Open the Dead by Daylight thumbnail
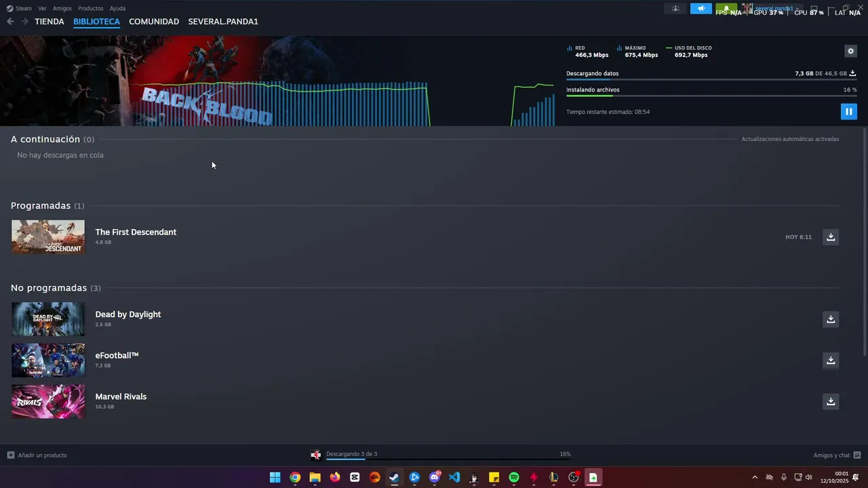The image size is (868, 488). tap(48, 319)
